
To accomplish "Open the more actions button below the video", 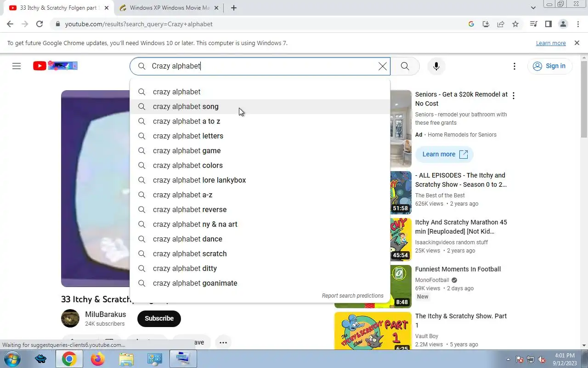I will (x=223, y=342).
